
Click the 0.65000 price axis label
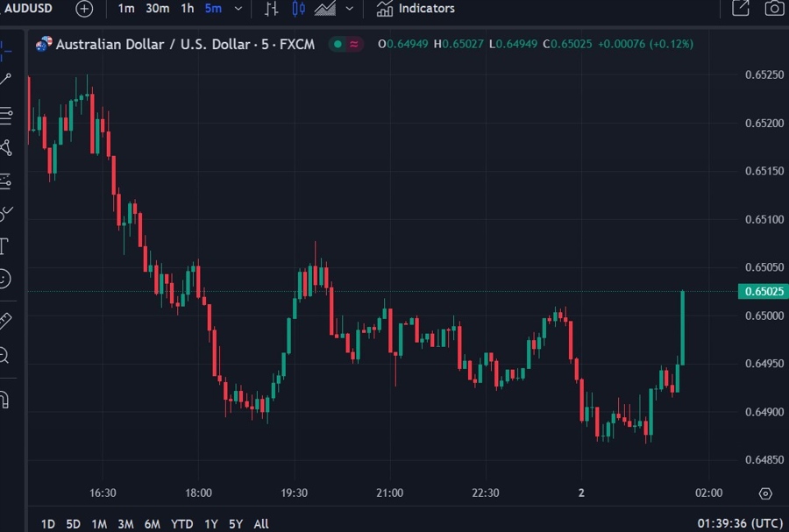pyautogui.click(x=764, y=316)
